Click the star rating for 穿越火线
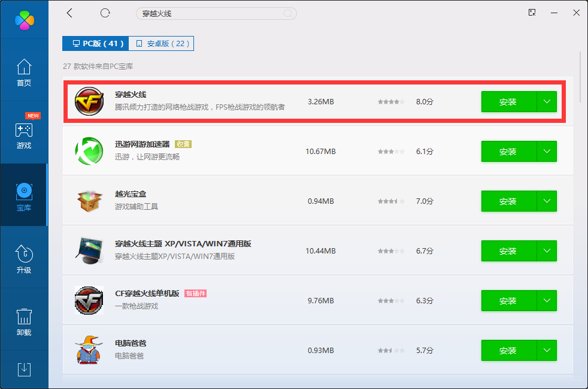This screenshot has height=389, width=588. [391, 102]
